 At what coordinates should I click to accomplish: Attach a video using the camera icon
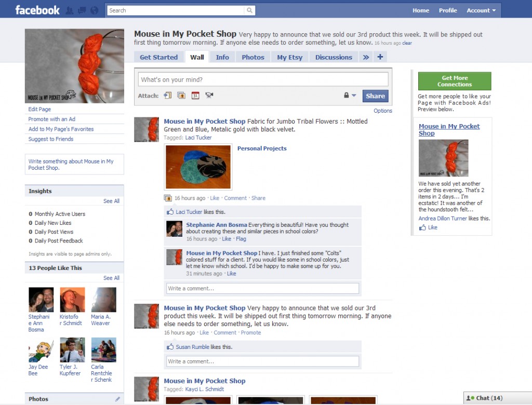[x=209, y=96]
